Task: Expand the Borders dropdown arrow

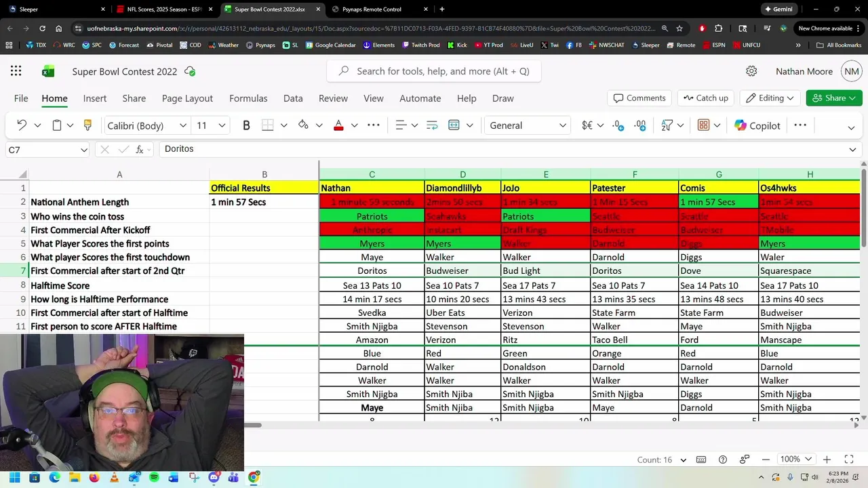Action: click(283, 125)
